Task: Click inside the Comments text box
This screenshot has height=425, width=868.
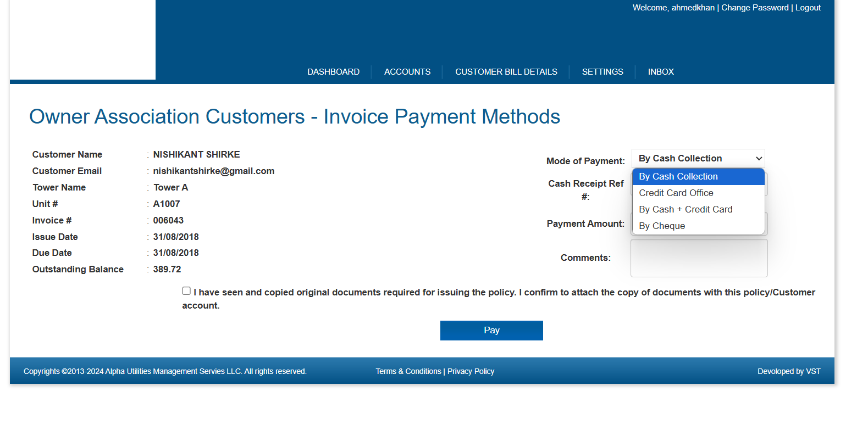Action: tap(698, 259)
